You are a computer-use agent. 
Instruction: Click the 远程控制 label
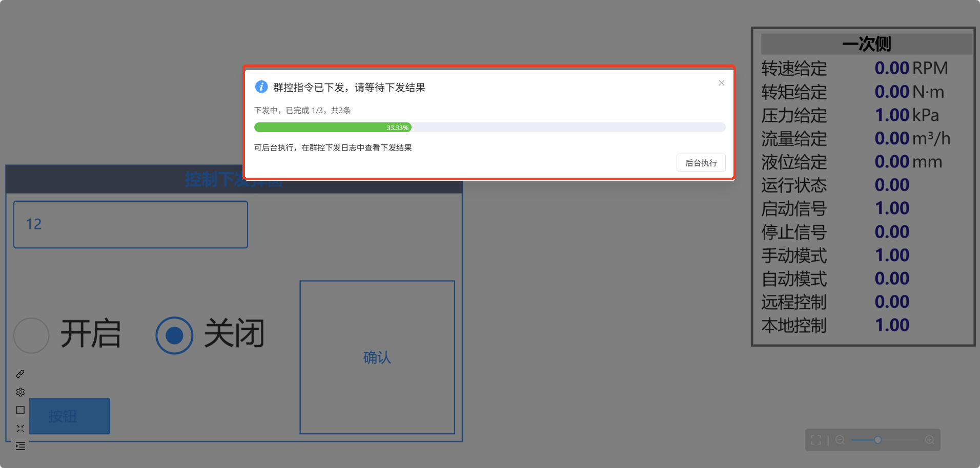point(794,302)
